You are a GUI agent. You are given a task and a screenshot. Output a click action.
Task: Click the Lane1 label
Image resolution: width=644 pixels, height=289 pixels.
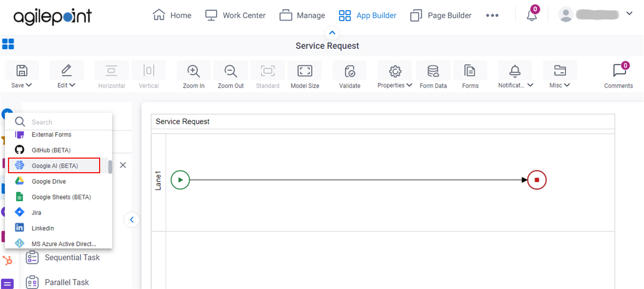[x=158, y=180]
